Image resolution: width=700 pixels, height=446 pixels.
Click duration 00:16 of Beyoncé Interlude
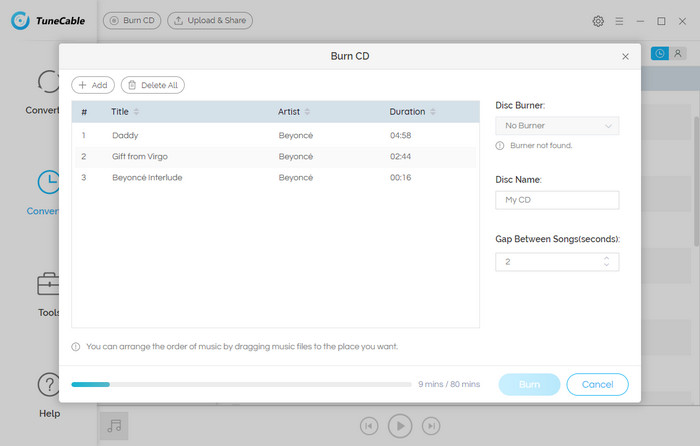[400, 177]
